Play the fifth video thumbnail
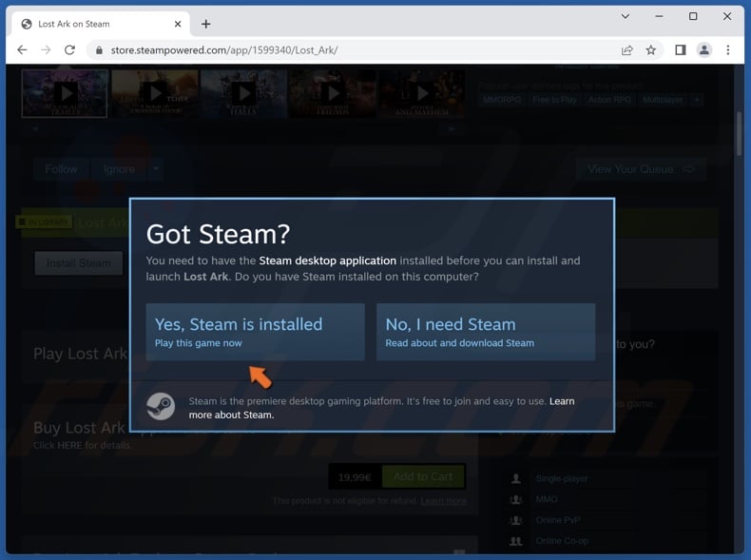751x560 pixels. 422,93
